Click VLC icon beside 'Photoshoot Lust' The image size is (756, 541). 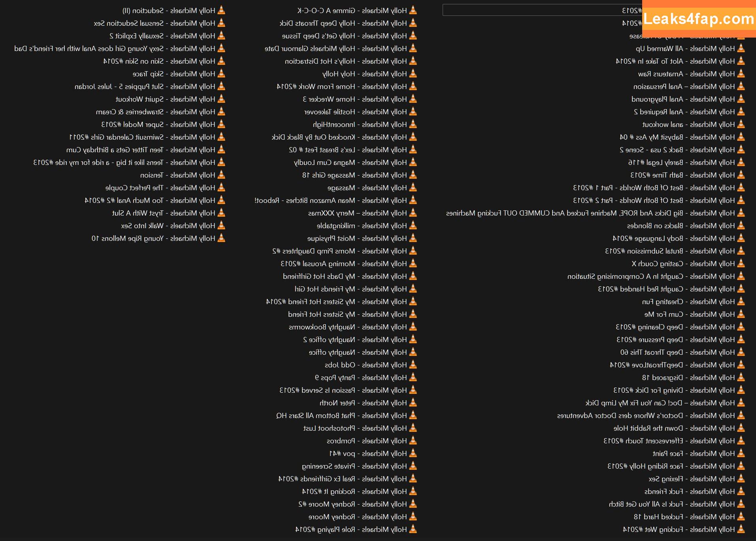click(x=413, y=428)
